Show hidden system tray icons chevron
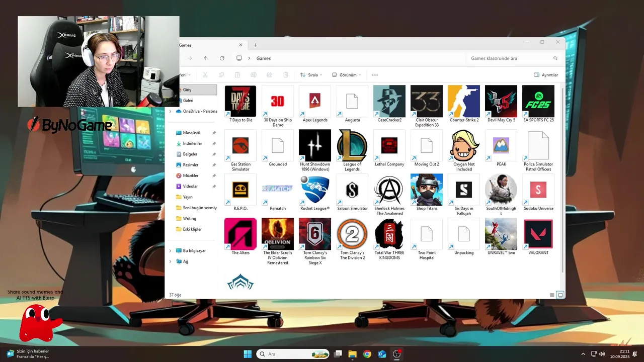Screen dimensions: 644x362 583,354
